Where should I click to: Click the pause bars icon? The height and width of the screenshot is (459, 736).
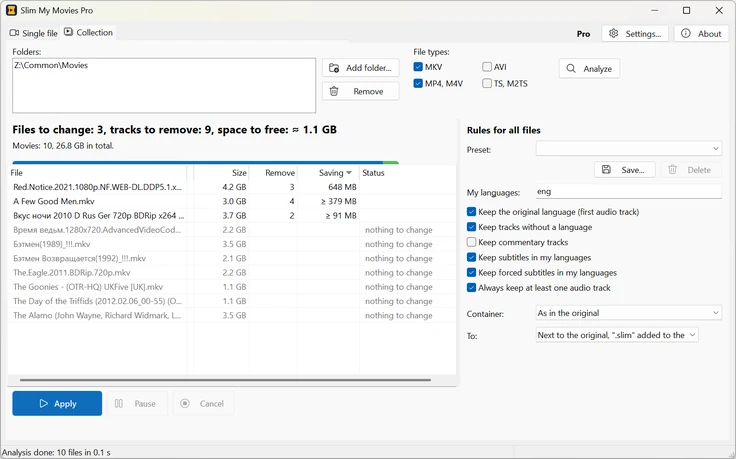[x=119, y=403]
